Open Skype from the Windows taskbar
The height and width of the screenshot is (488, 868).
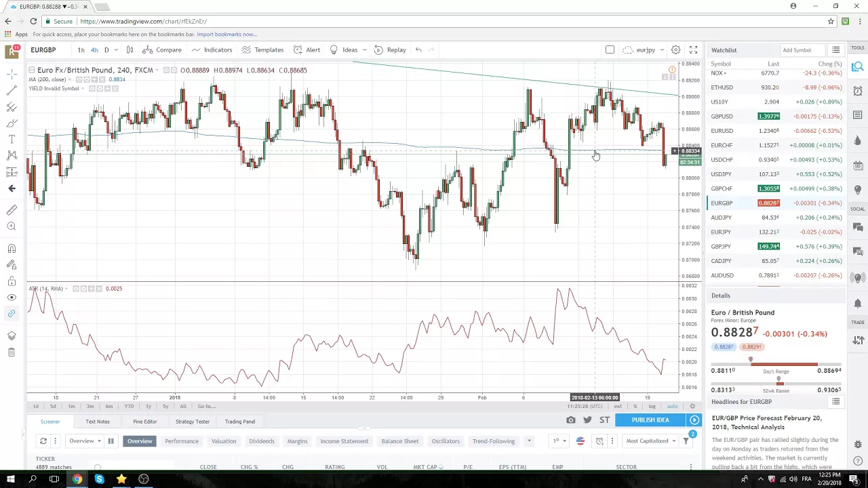tap(99, 479)
